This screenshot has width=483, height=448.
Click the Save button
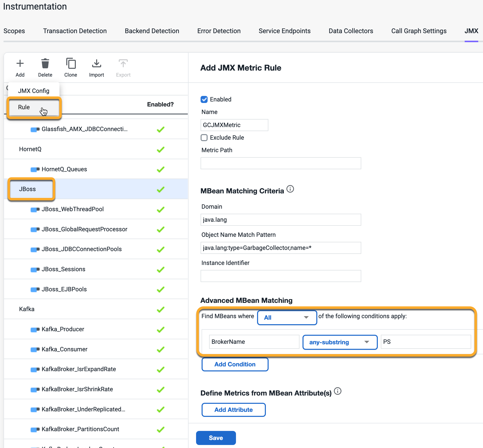[x=216, y=438]
